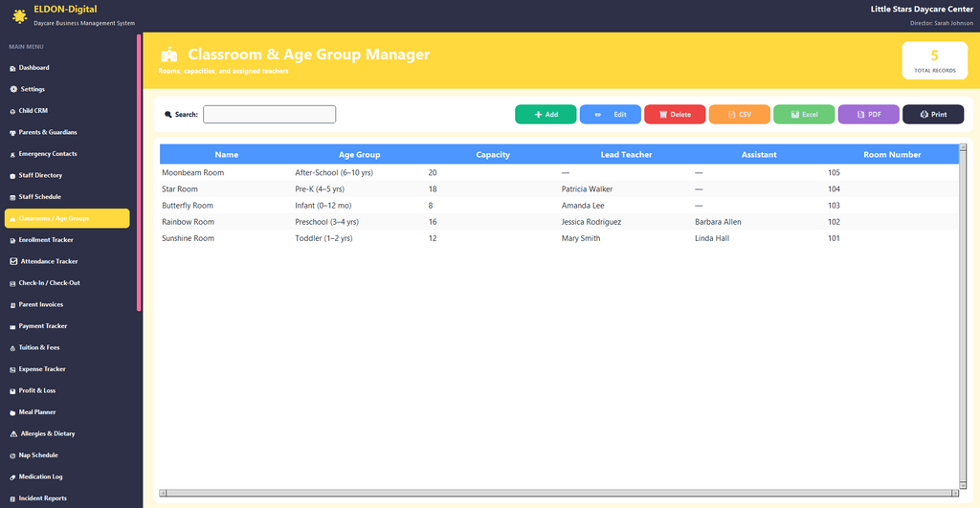Screen dimensions: 980x508
Task: Click the Staff Directory icon
Action: click(x=12, y=176)
